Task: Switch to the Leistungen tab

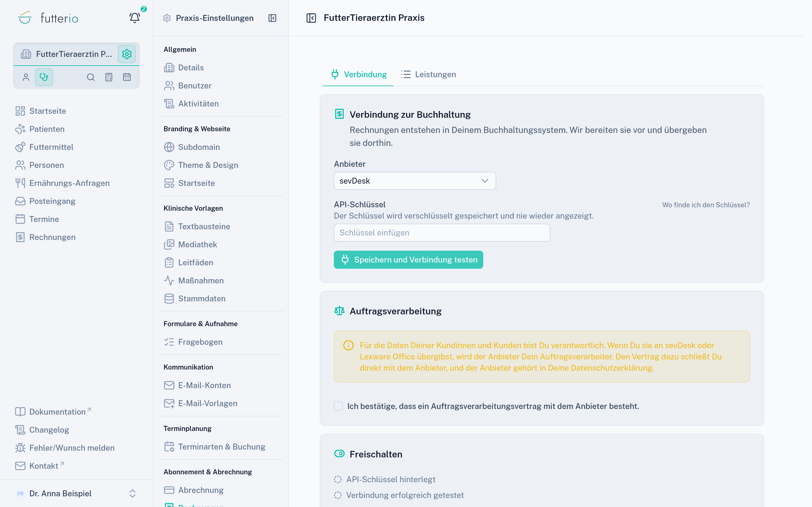Action: pos(429,74)
